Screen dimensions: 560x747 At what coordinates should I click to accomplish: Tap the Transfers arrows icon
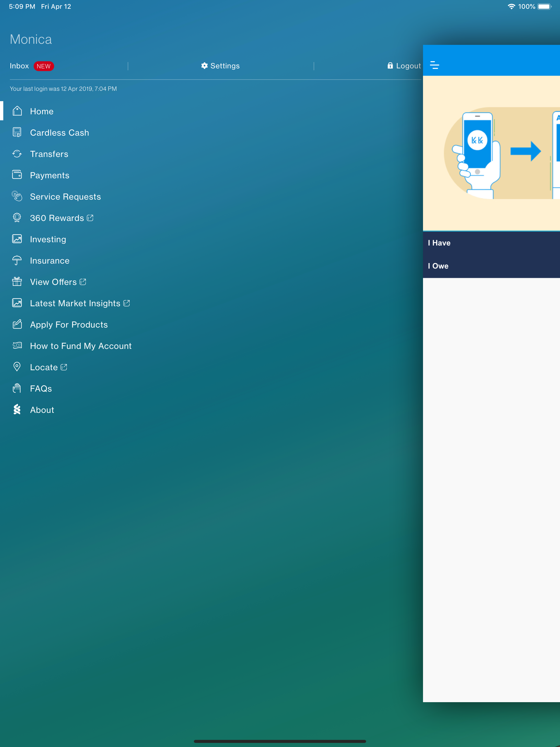17,154
